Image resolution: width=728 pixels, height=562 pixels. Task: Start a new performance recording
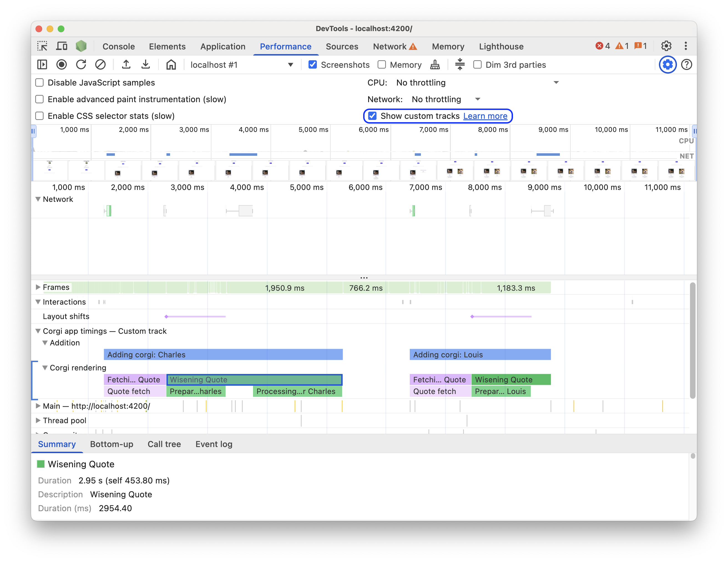pyautogui.click(x=62, y=64)
